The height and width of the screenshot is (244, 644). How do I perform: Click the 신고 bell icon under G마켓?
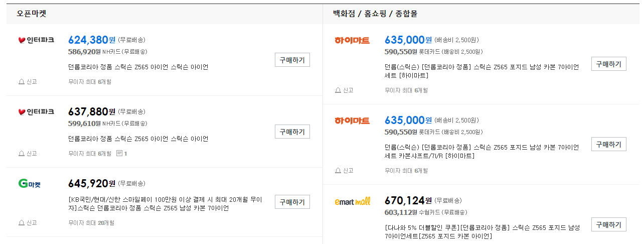pos(22,223)
